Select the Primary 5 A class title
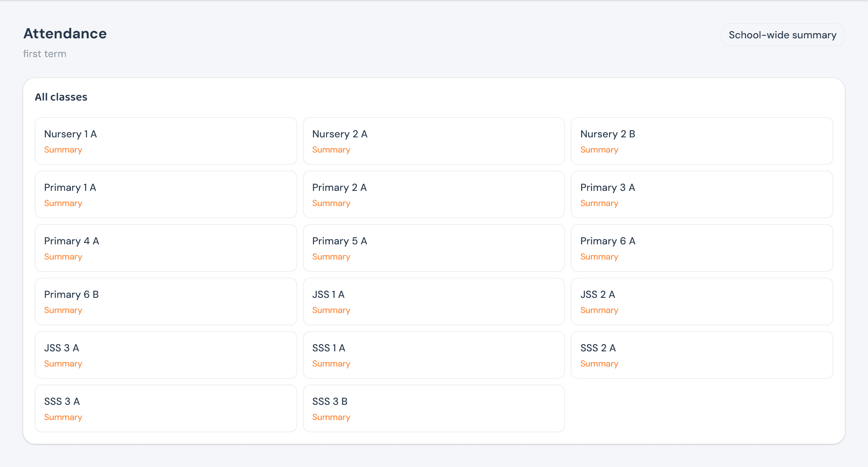 (x=340, y=241)
